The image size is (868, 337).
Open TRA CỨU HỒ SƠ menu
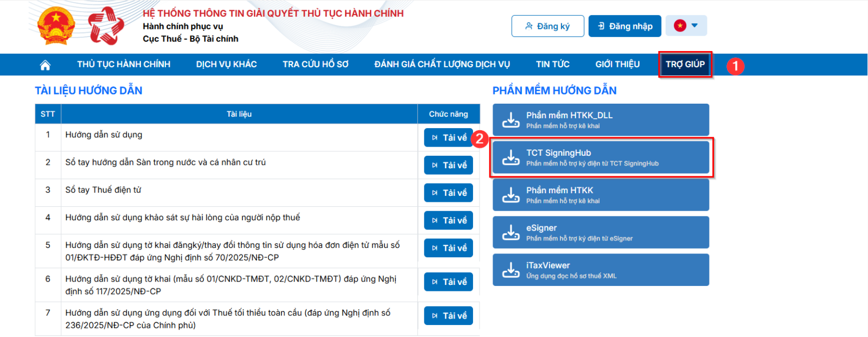(316, 65)
